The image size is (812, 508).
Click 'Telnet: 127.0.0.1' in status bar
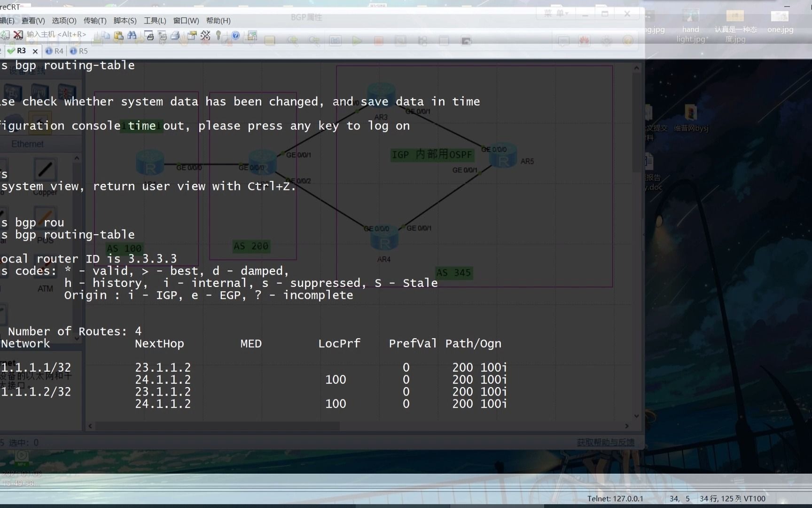pyautogui.click(x=615, y=499)
